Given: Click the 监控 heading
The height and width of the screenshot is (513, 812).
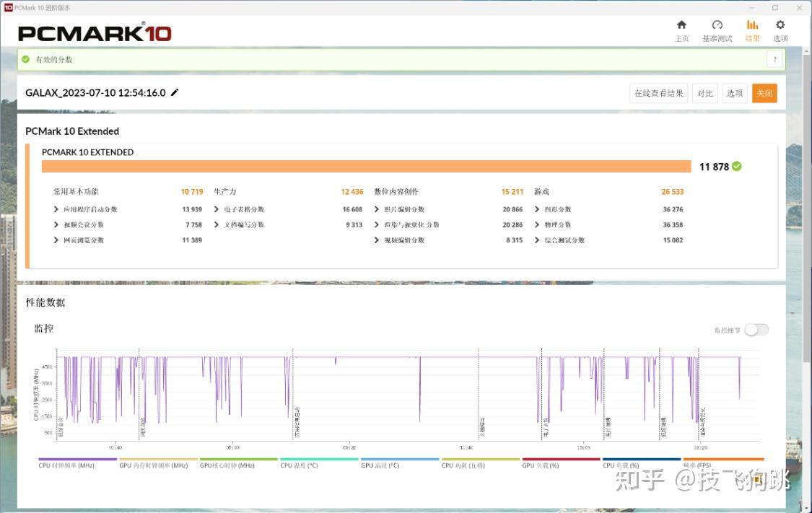Looking at the screenshot, I should click(44, 328).
